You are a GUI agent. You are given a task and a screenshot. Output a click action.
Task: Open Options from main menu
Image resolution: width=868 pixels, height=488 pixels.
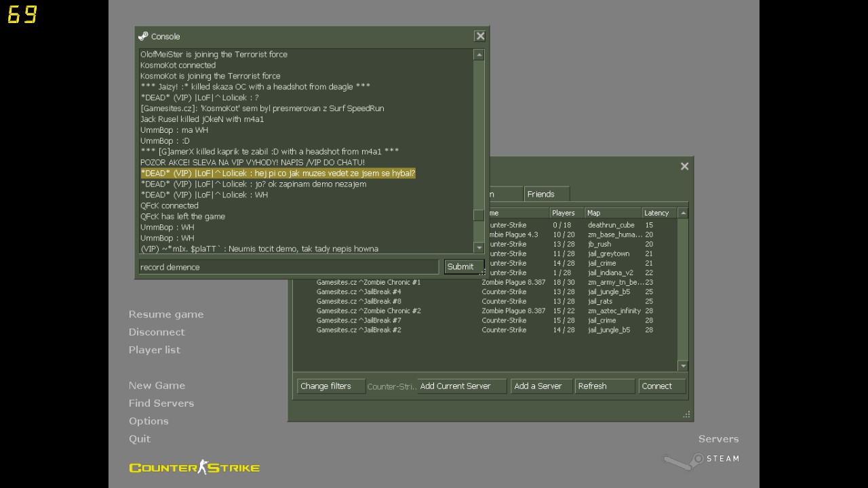click(x=149, y=421)
